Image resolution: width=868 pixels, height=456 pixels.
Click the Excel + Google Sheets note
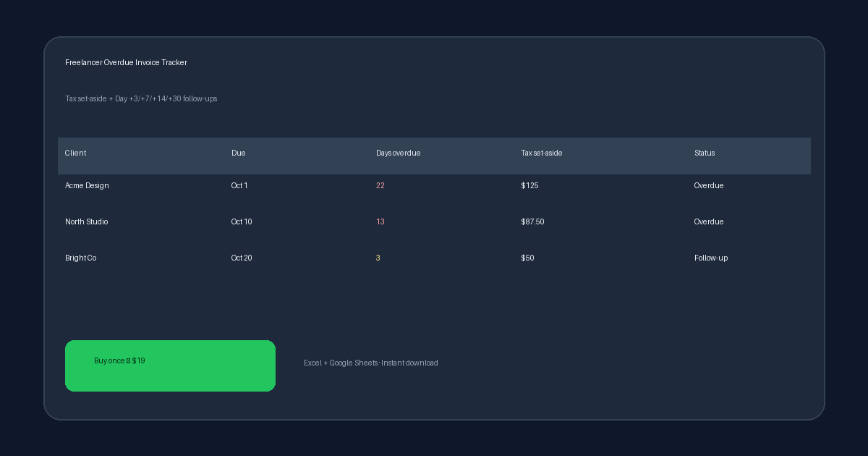click(370, 363)
